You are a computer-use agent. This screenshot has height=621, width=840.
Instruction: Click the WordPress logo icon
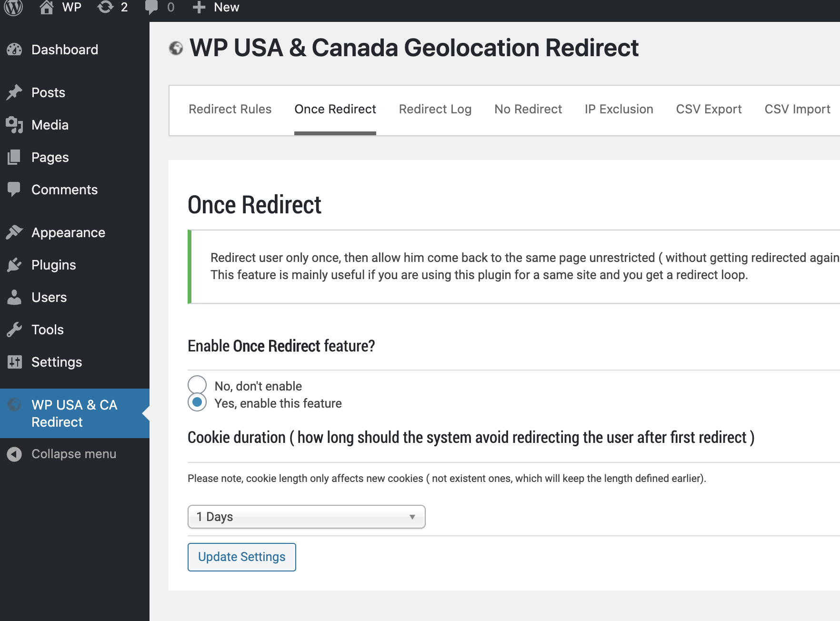[x=13, y=7]
